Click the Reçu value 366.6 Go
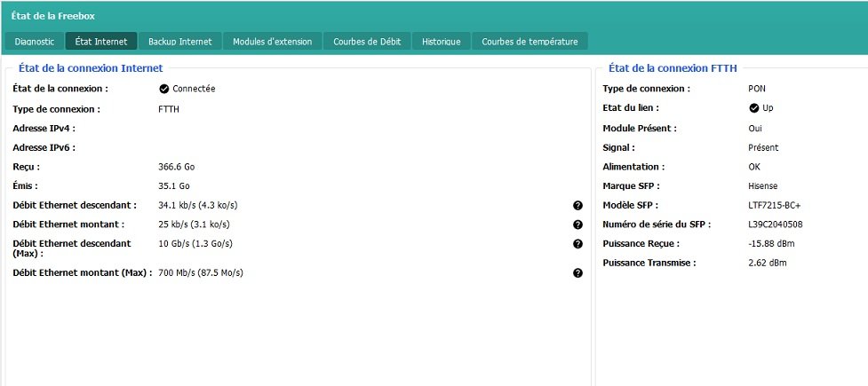 pos(174,166)
